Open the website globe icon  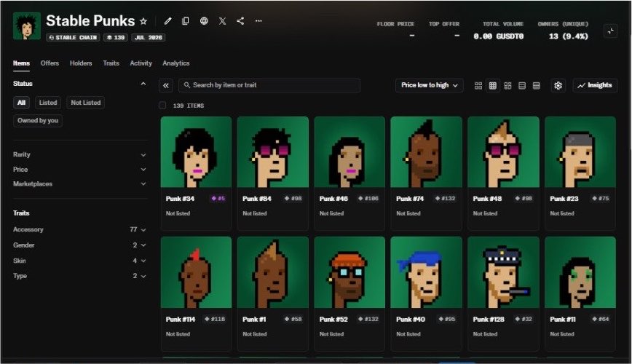204,21
